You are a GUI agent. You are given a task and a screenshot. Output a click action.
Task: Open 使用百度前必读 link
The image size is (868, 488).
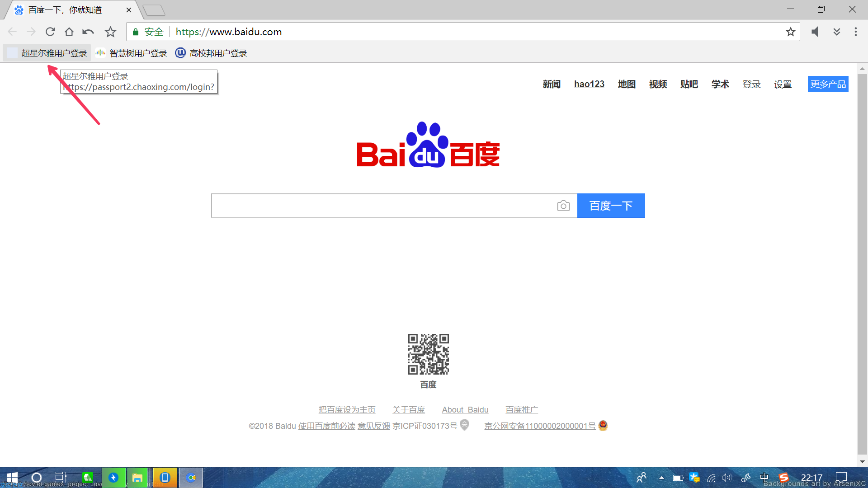pyautogui.click(x=327, y=426)
